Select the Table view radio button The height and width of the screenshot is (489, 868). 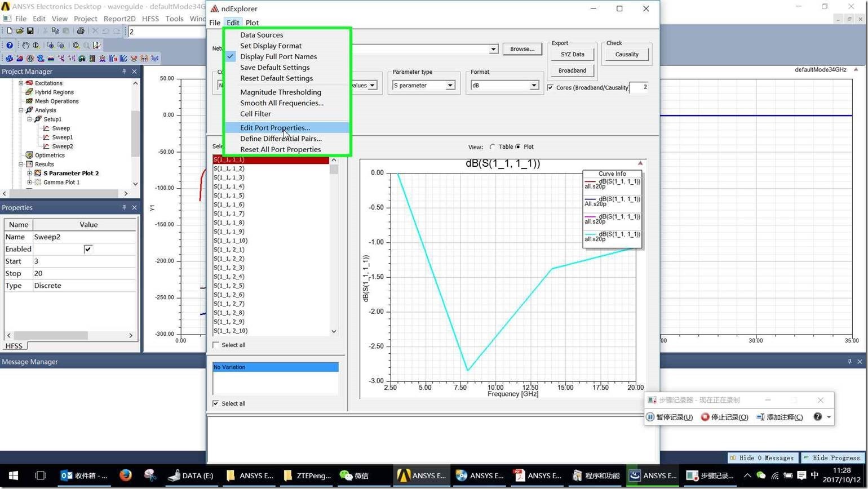(x=492, y=146)
